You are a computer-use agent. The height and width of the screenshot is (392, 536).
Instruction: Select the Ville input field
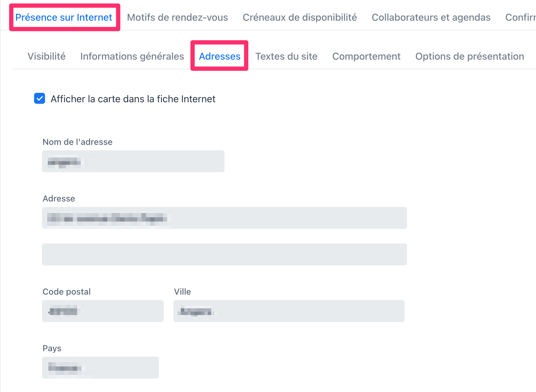coord(289,311)
